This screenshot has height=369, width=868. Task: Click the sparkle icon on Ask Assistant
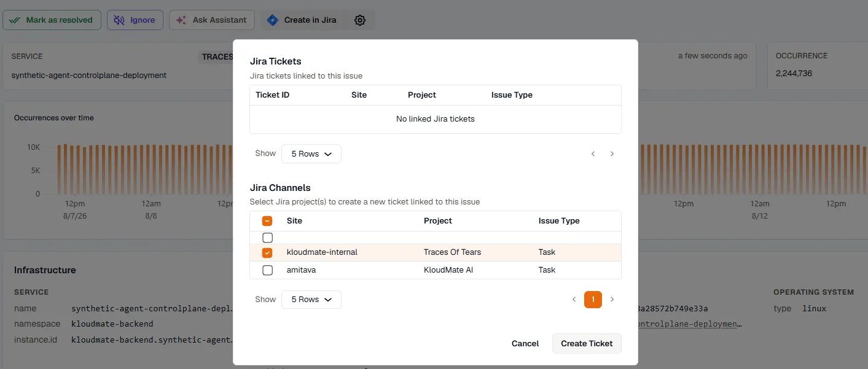[x=181, y=20]
